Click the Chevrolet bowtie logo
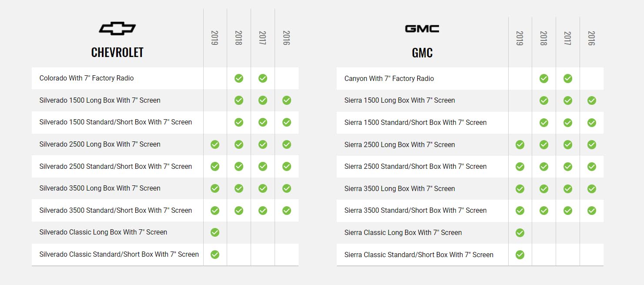 click(x=117, y=29)
